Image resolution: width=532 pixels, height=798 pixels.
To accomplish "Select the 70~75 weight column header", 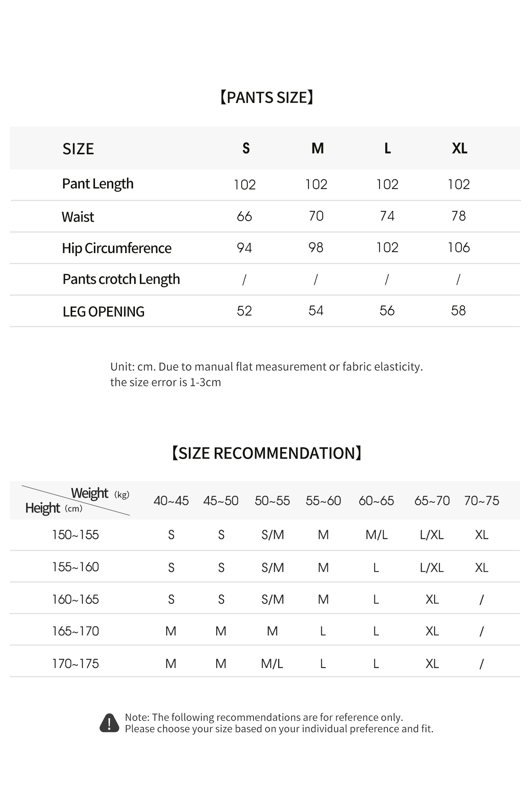I will pos(481,501).
